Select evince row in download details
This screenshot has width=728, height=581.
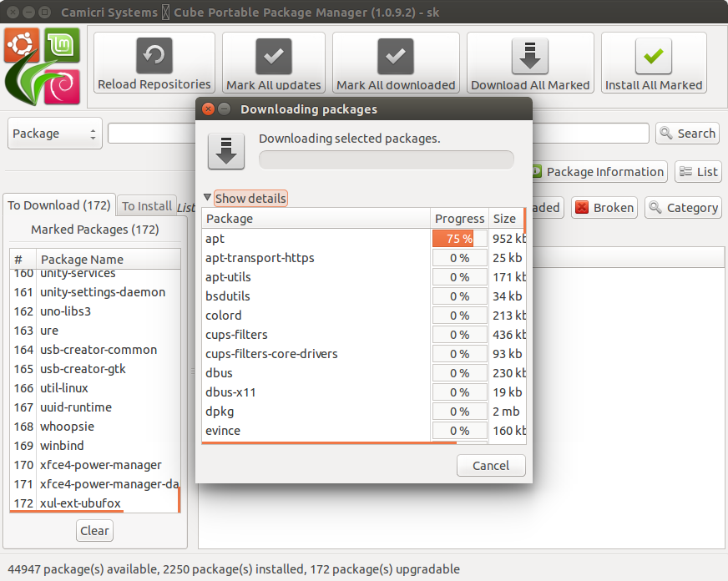pyautogui.click(x=364, y=431)
